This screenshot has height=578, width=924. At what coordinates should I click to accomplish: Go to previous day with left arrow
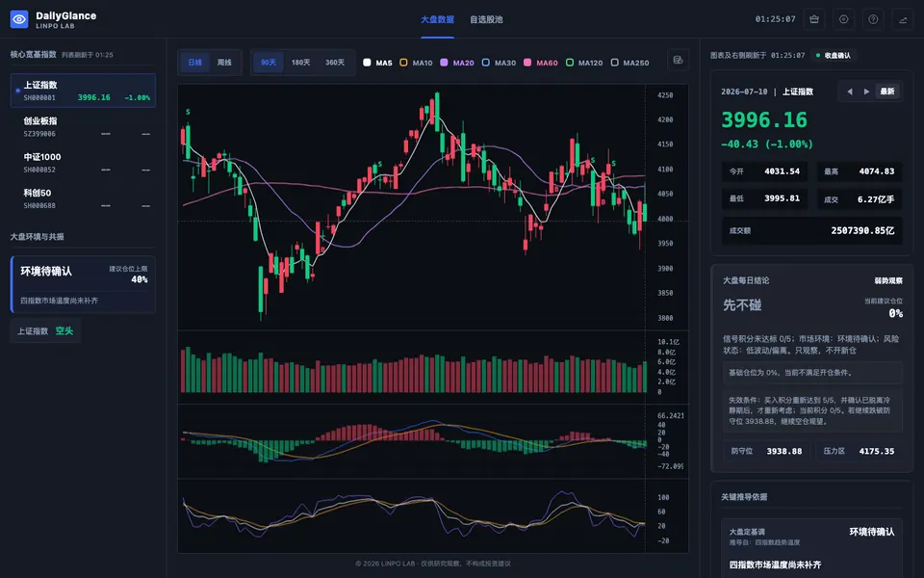(x=850, y=92)
